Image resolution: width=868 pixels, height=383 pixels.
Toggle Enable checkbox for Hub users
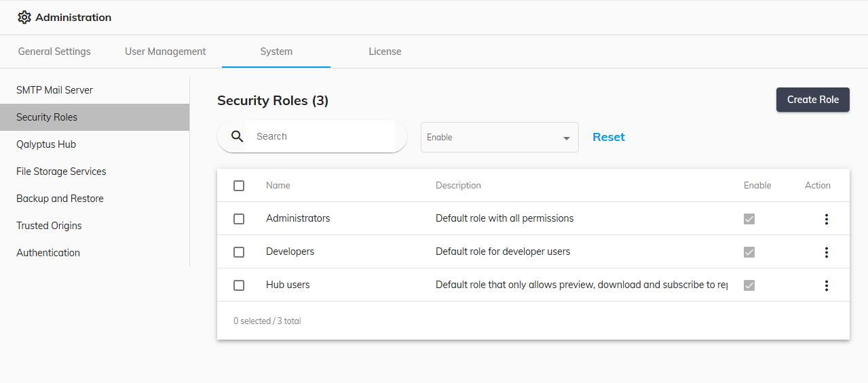click(x=749, y=285)
